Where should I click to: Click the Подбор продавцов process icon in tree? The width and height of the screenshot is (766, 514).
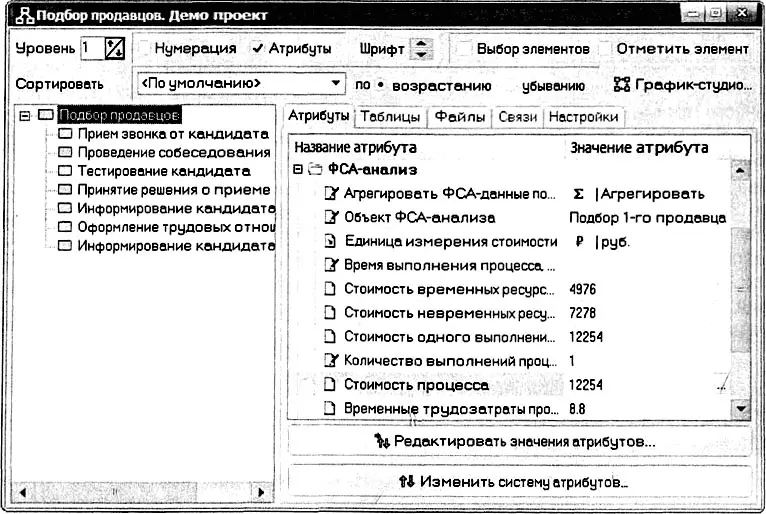pyautogui.click(x=46, y=115)
